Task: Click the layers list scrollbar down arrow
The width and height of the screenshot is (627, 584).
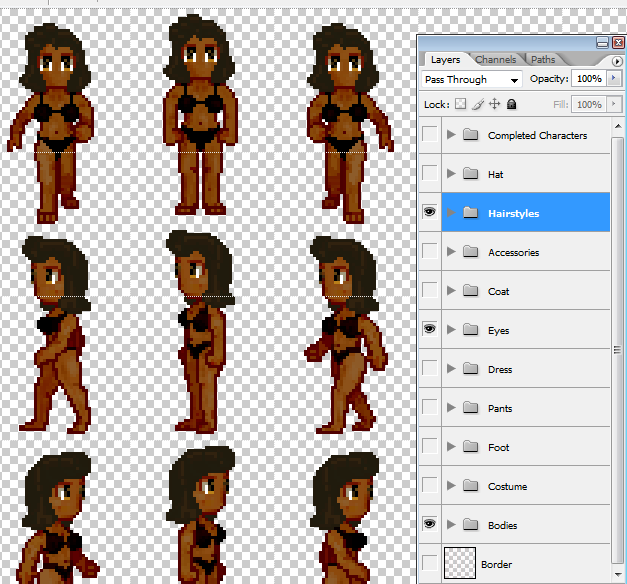Action: click(x=618, y=574)
